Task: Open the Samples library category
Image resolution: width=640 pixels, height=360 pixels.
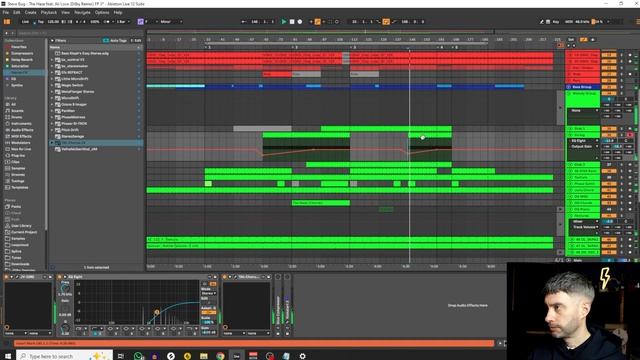Action: click(x=18, y=168)
